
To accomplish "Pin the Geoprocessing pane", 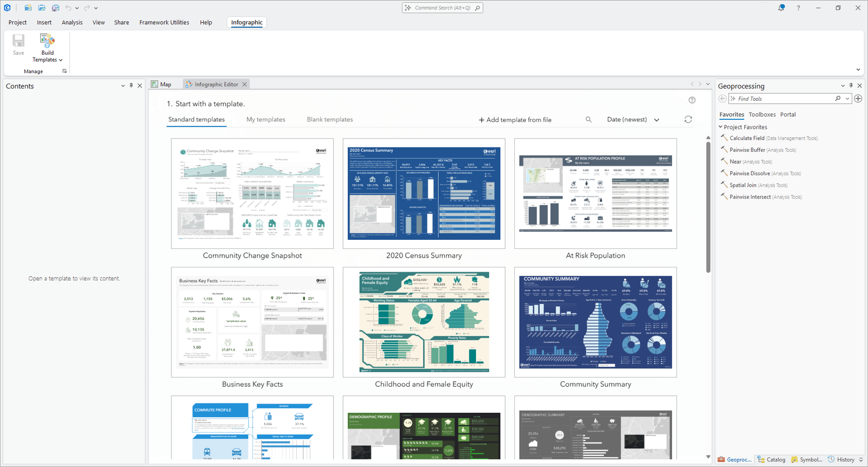I will (851, 86).
